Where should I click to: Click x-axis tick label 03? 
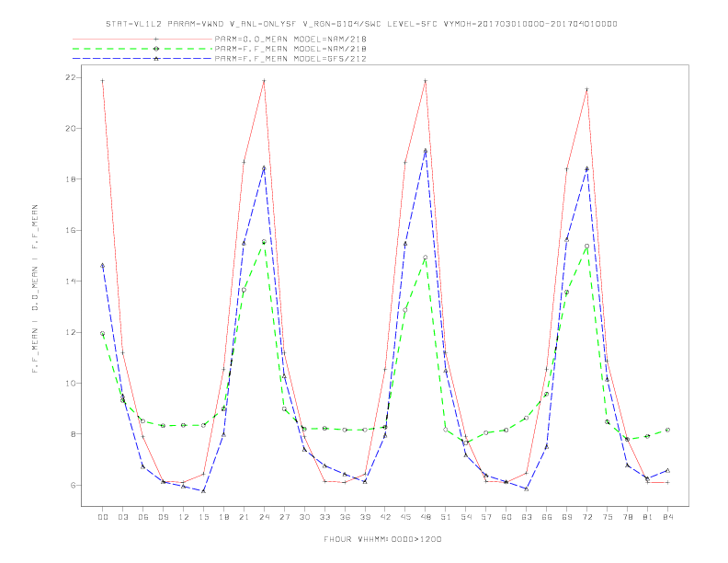[x=123, y=517]
